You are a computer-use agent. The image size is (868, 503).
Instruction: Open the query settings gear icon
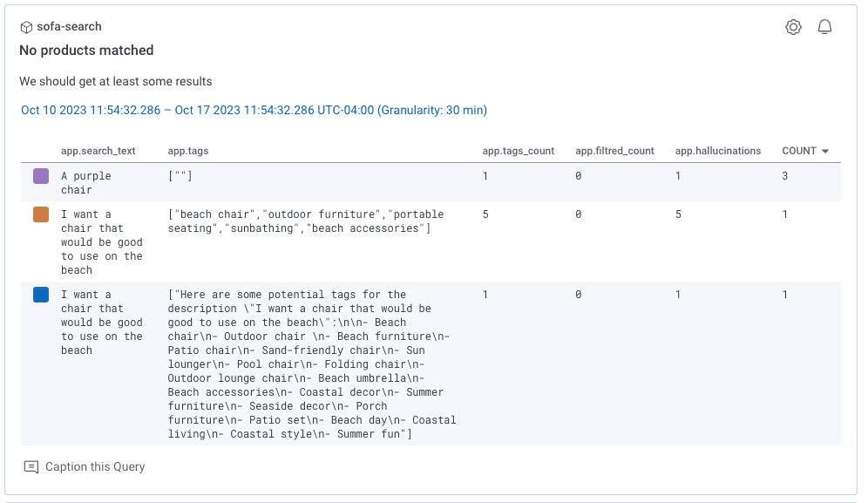[793, 27]
